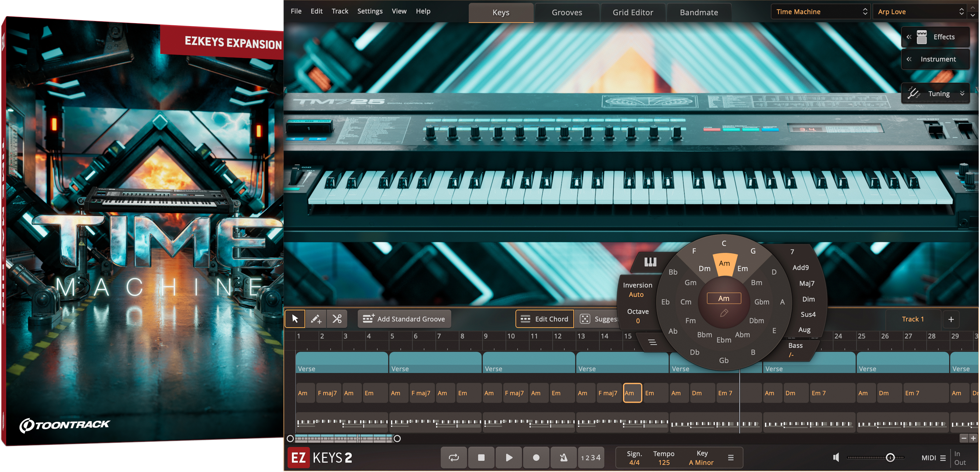Viewport: 980px width, 472px height.
Task: Click the Edit Chord button
Action: (x=544, y=319)
